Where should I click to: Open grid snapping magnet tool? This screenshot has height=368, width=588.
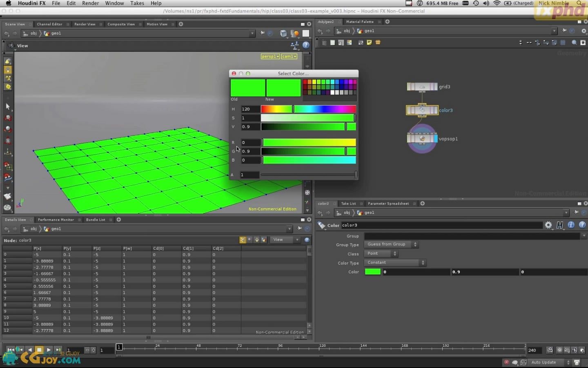[x=7, y=166]
